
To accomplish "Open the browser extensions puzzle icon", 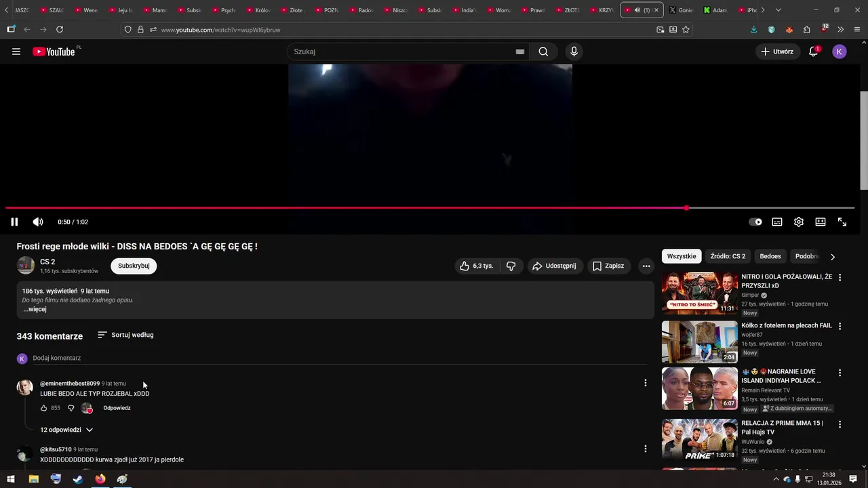I will pos(807,30).
